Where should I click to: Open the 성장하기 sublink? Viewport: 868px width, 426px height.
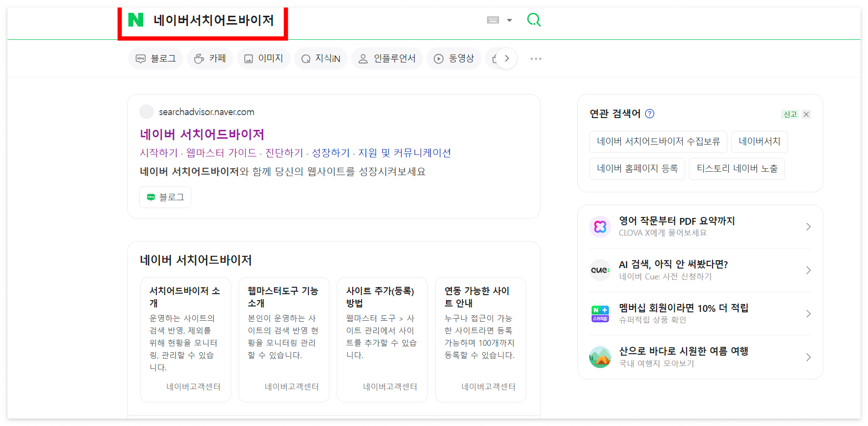(331, 153)
